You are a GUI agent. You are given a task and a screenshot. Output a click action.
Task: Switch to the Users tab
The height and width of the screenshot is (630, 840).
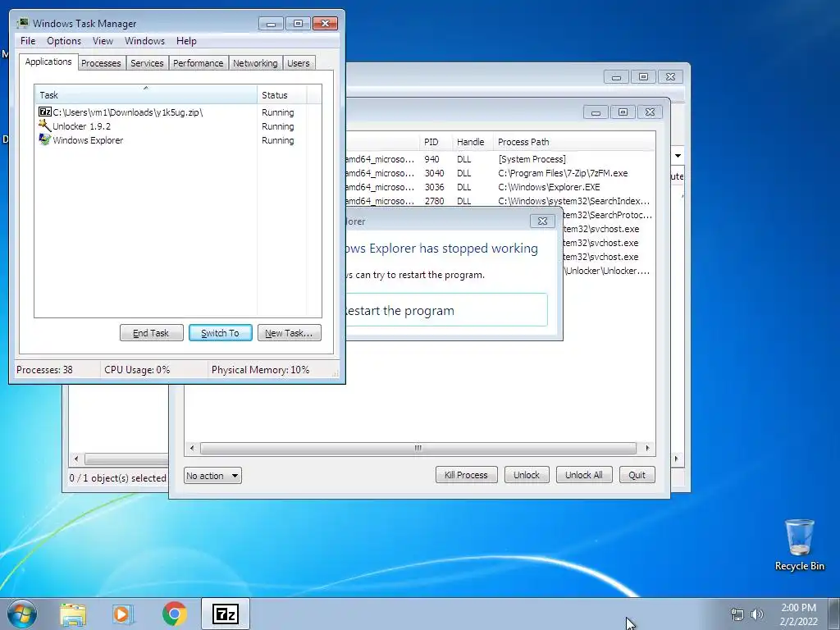coord(299,63)
